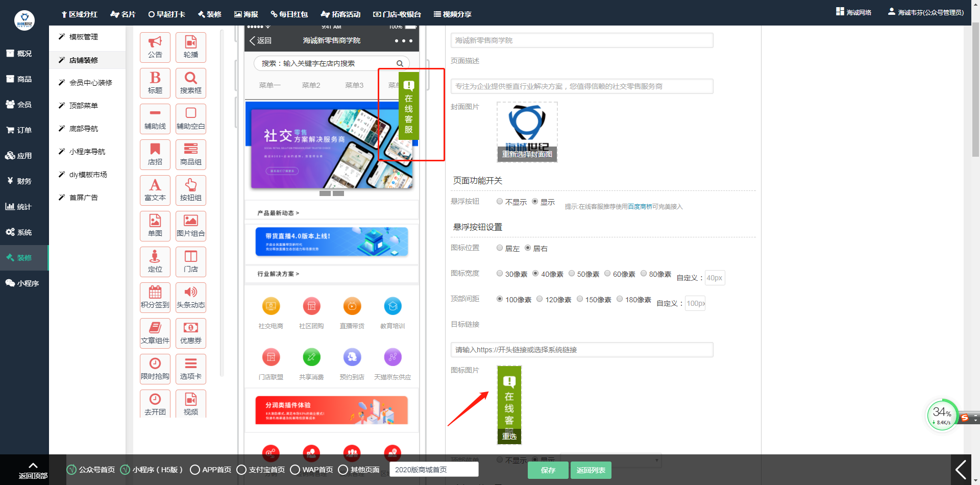Add the 店招 shop sign component
980x485 pixels.
tap(155, 155)
